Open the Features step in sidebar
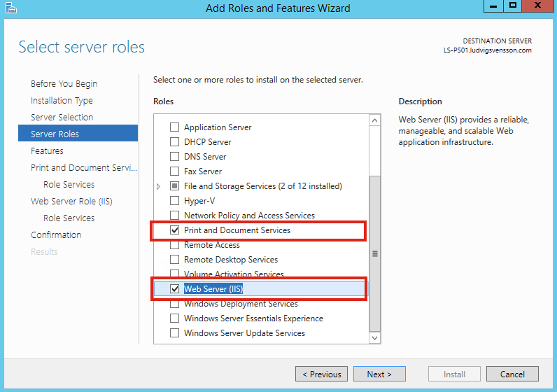This screenshot has height=392, width=557. pyautogui.click(x=47, y=150)
